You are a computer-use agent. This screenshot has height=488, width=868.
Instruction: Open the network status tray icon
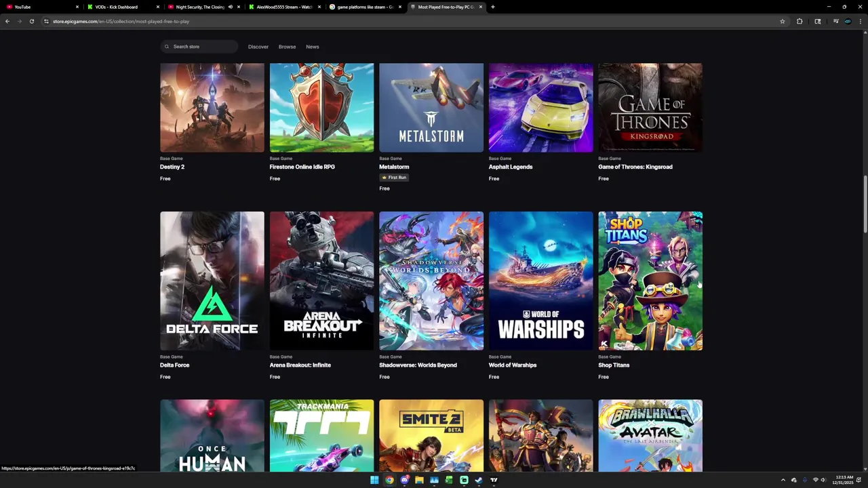tap(815, 480)
